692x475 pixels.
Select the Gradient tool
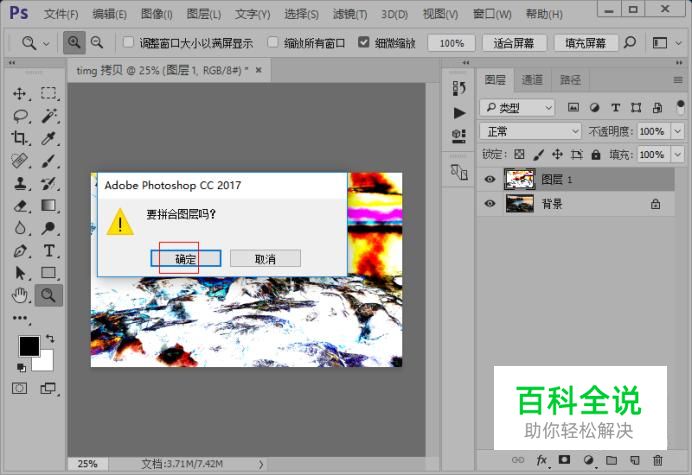coord(49,206)
